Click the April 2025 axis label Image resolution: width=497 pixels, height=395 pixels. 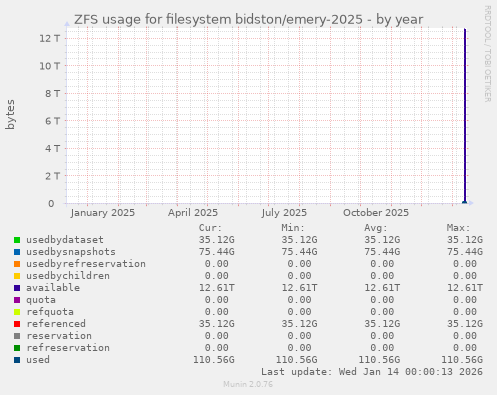point(193,213)
